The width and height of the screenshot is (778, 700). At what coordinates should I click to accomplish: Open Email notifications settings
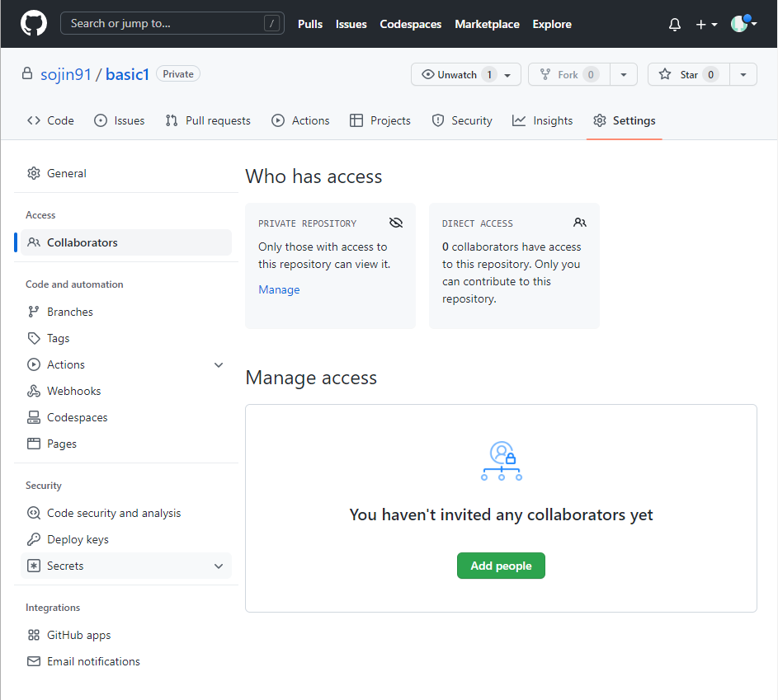[x=126, y=661]
